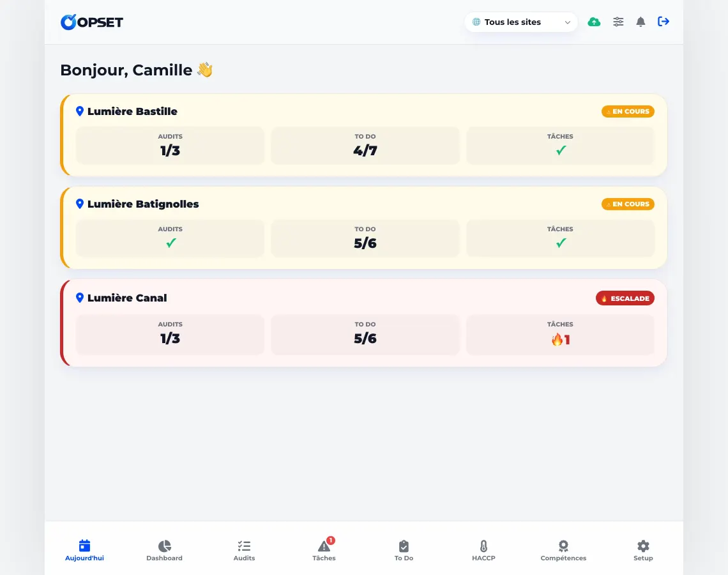Open Tâches checkmark tile for Lumière Bastille

560,146
